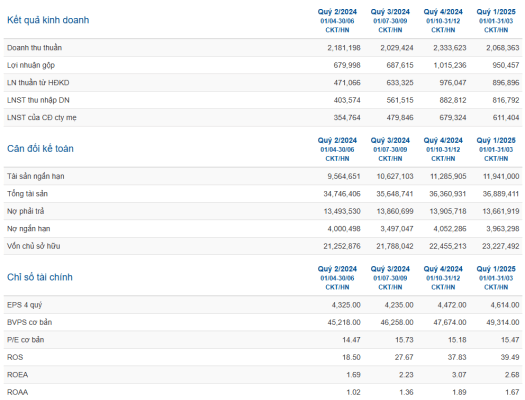Click the P/E cơ bản value 15.47
The height and width of the screenshot is (400, 525).
coord(510,340)
